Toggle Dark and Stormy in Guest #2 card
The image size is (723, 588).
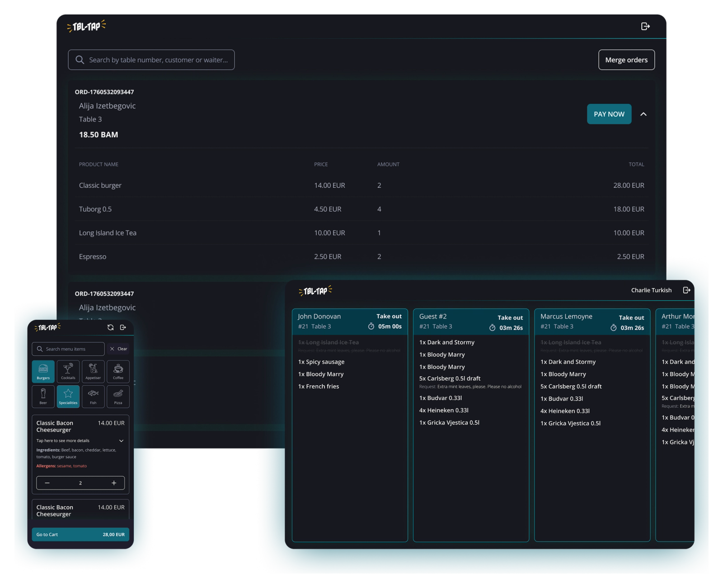(447, 342)
